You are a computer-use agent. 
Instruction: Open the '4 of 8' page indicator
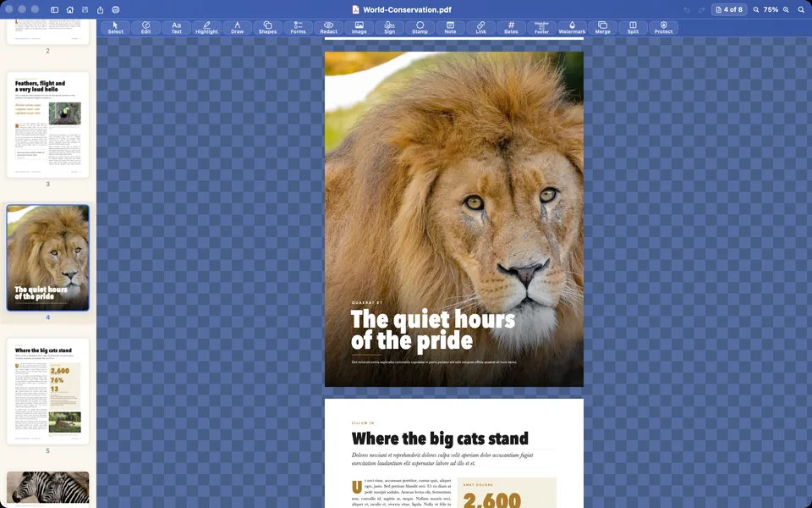728,10
